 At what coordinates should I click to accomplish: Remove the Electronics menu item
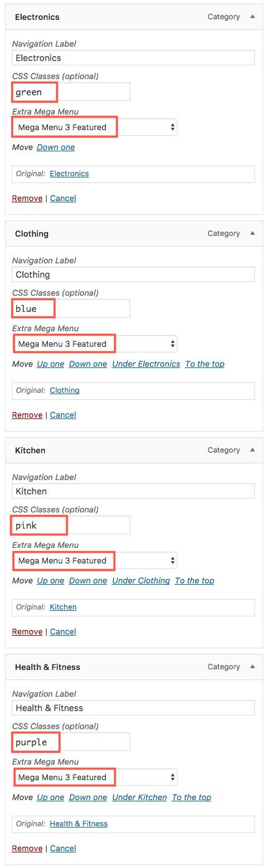click(27, 199)
